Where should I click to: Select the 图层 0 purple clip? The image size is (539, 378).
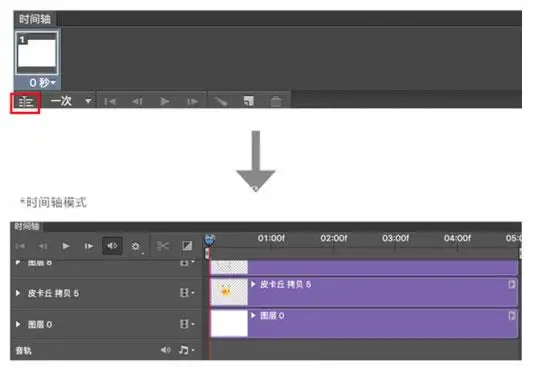(364, 323)
